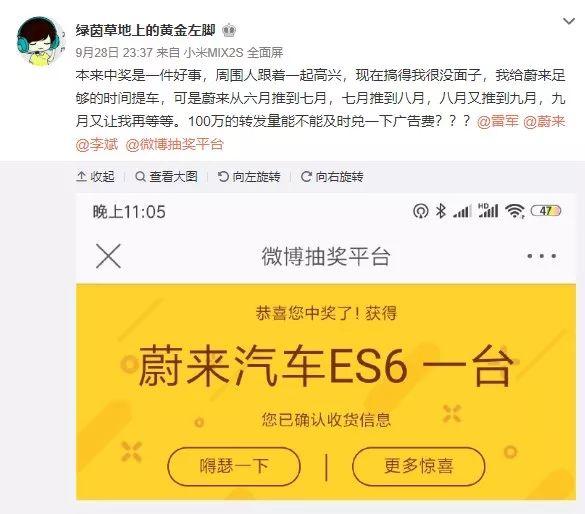Tap the 嘚瑟一下 button
Image resolution: width=585 pixels, height=514 pixels.
[234, 466]
